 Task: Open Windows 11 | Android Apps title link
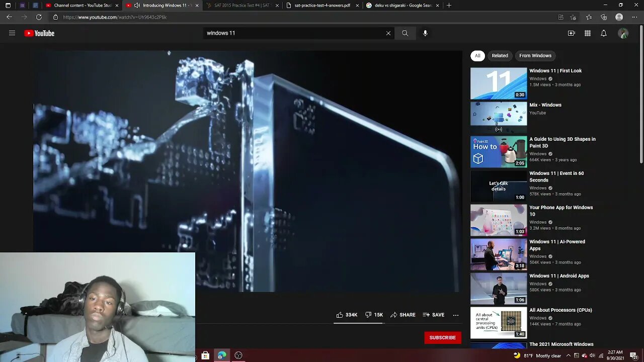click(x=559, y=276)
